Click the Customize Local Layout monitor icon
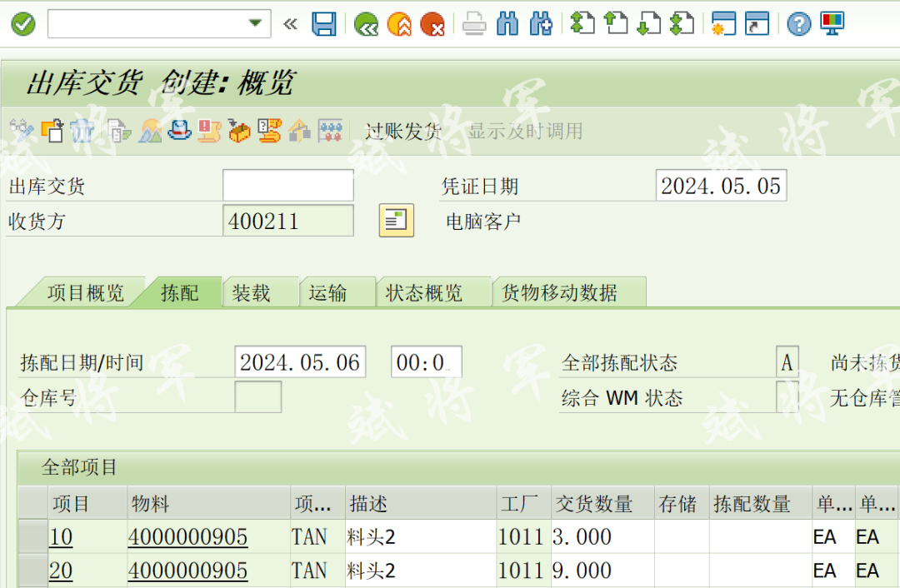The image size is (900, 588). [x=832, y=24]
